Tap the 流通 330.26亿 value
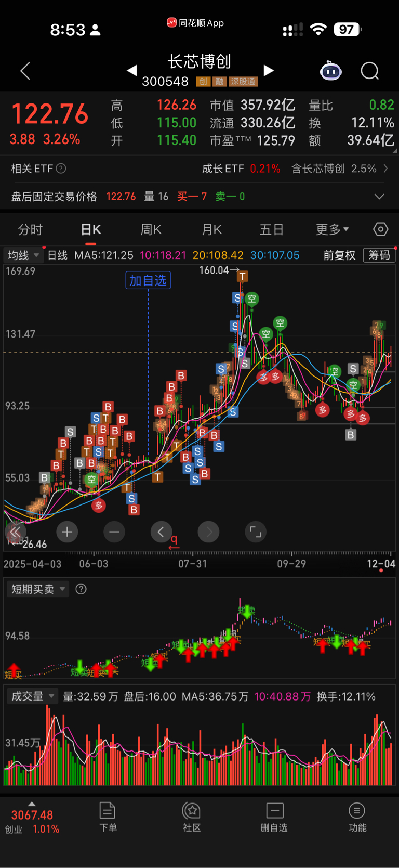The width and height of the screenshot is (399, 868). pos(252,123)
